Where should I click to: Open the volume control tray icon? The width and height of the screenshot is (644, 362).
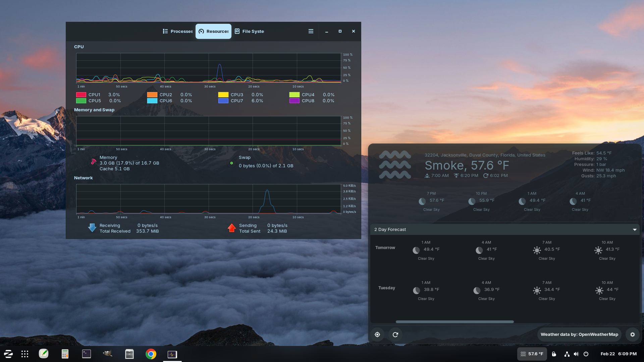click(576, 354)
